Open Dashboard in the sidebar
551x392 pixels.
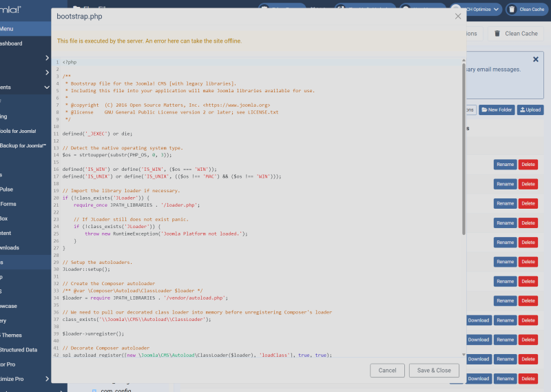(11, 43)
